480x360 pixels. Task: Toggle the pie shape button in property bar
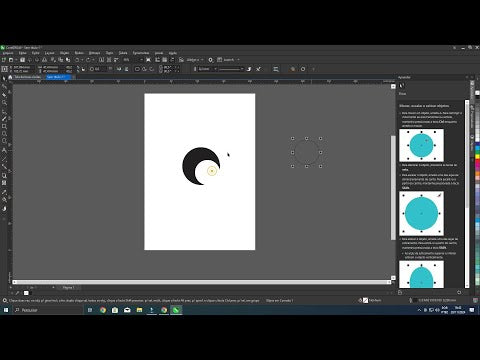144,69
